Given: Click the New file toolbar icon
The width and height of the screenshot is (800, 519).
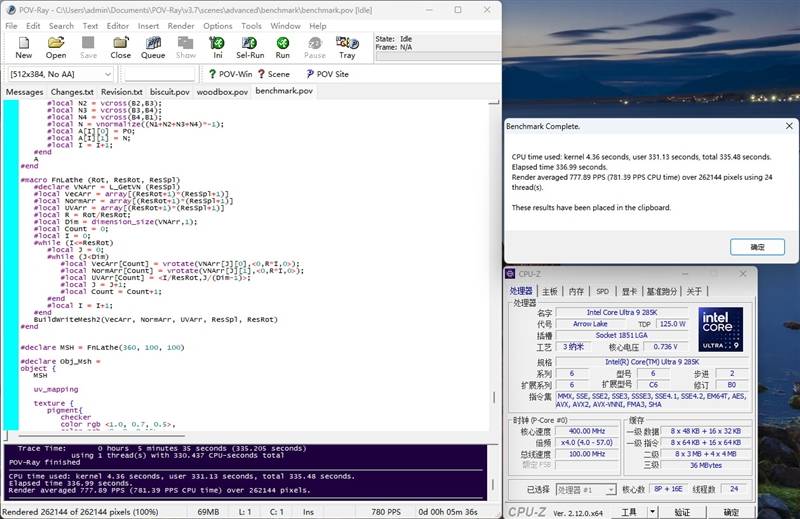Looking at the screenshot, I should [x=24, y=46].
